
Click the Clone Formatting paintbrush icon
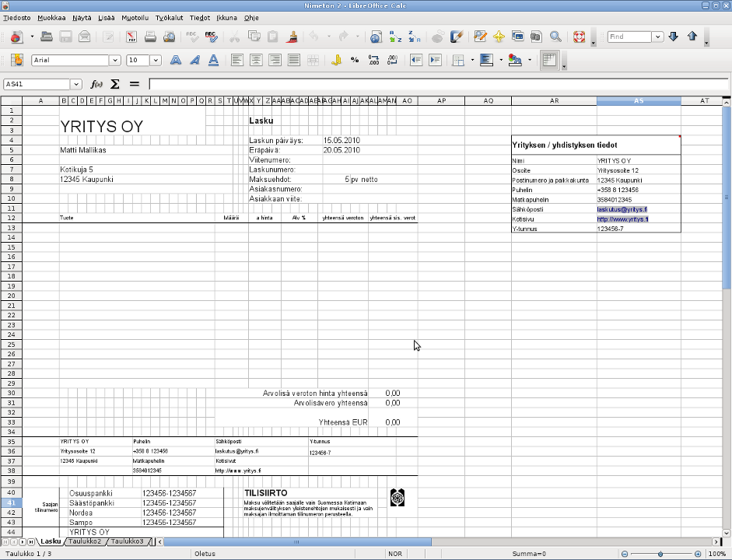[x=292, y=37]
